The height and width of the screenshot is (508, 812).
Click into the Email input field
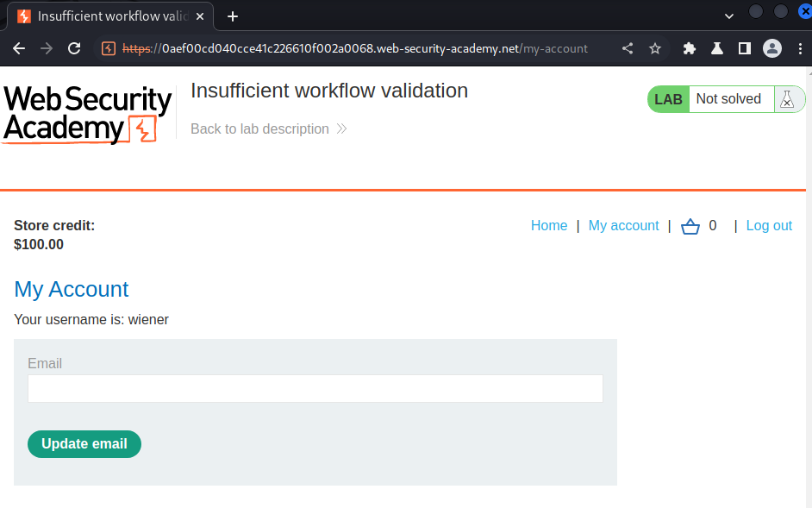tap(315, 388)
